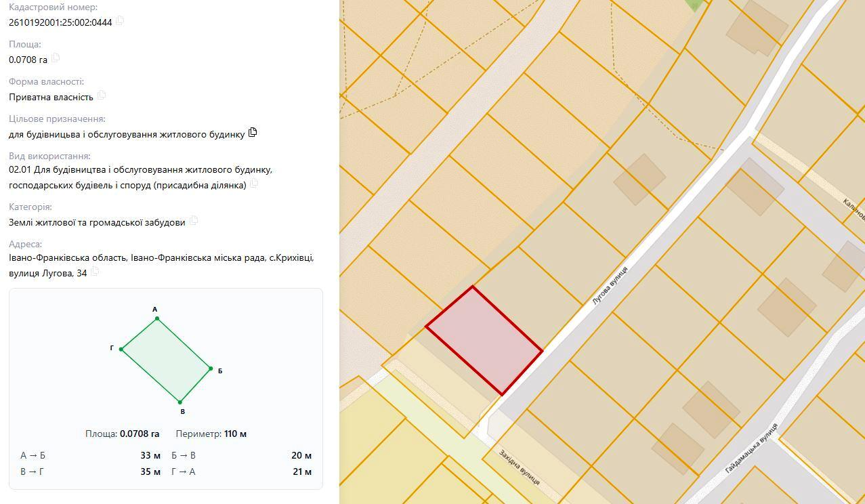Click the Західна вулиця street label
The image size is (865, 504).
click(520, 467)
